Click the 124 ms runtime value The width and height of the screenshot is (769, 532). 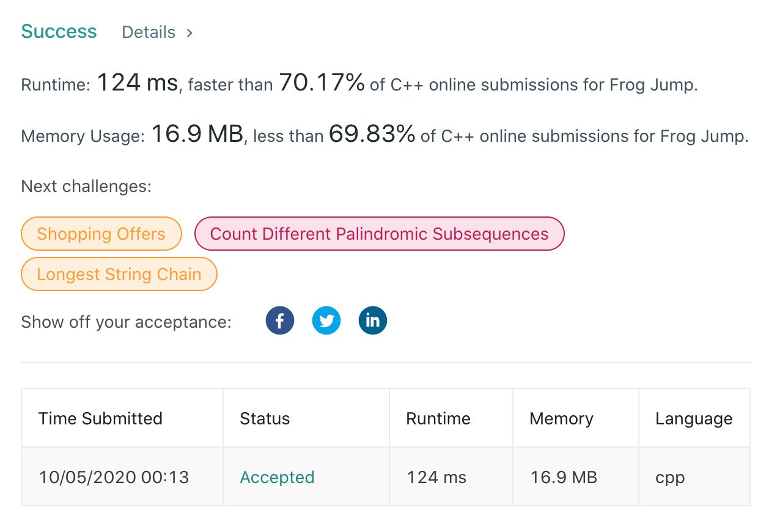tap(436, 477)
